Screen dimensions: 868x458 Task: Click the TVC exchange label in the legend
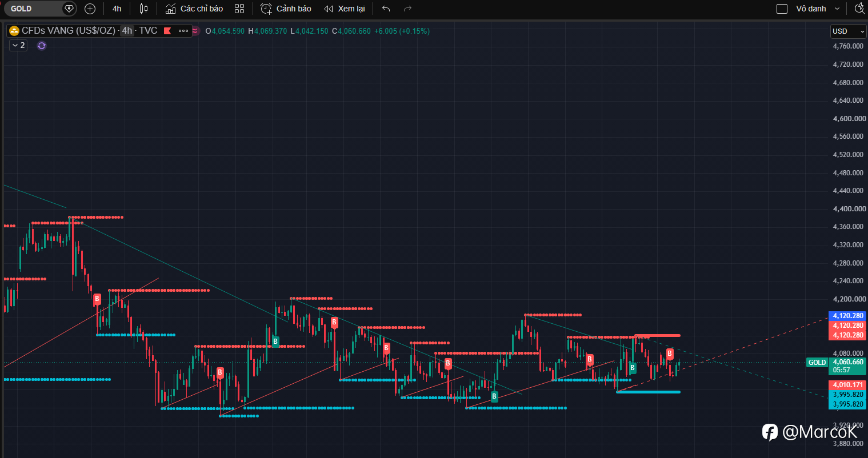point(148,31)
